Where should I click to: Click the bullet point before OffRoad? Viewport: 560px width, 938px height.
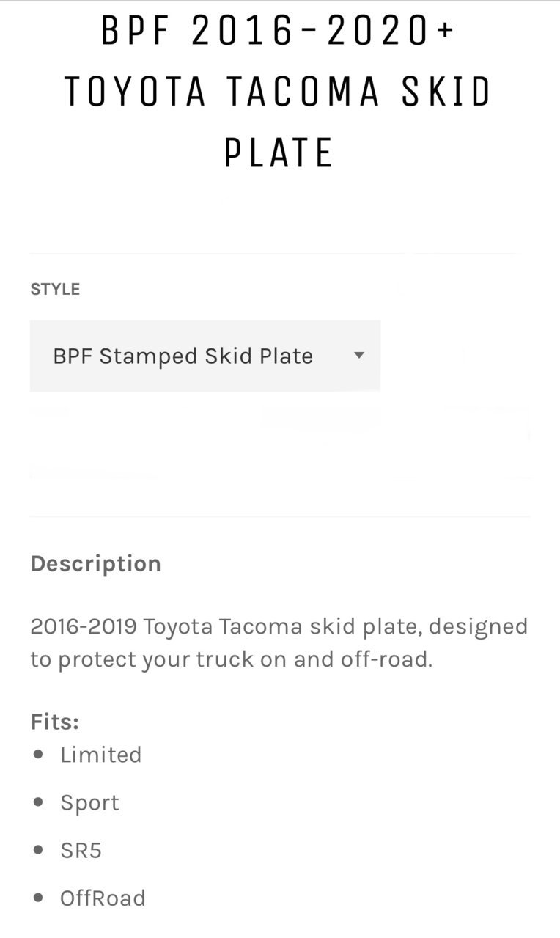(x=39, y=897)
